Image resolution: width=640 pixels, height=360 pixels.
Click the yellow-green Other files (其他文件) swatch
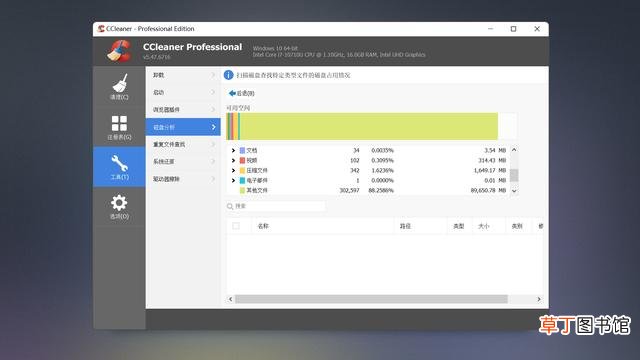click(242, 190)
